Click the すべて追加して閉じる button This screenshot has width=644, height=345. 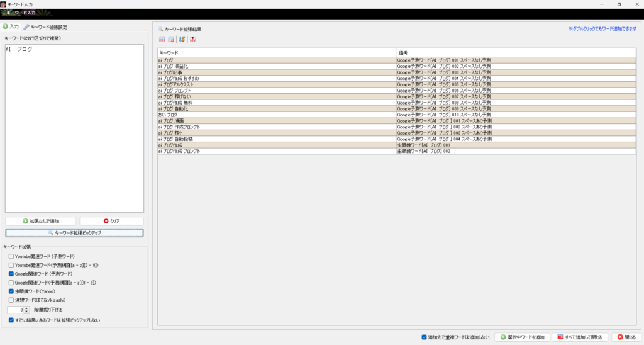click(580, 337)
